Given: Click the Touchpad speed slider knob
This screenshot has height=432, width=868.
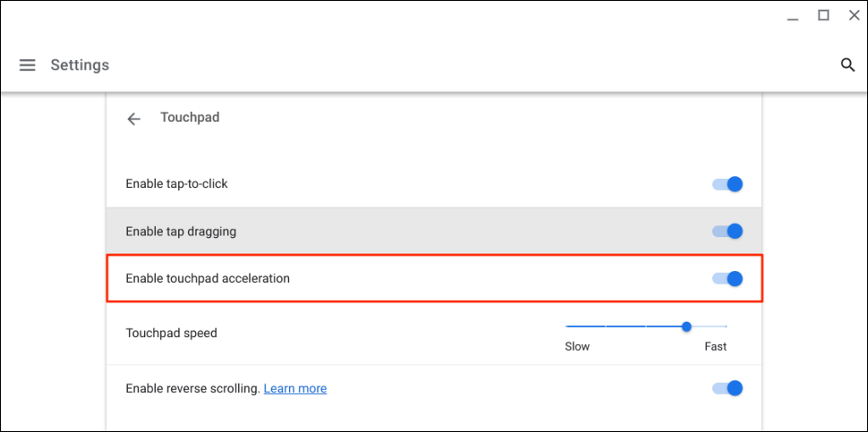Looking at the screenshot, I should 687,326.
